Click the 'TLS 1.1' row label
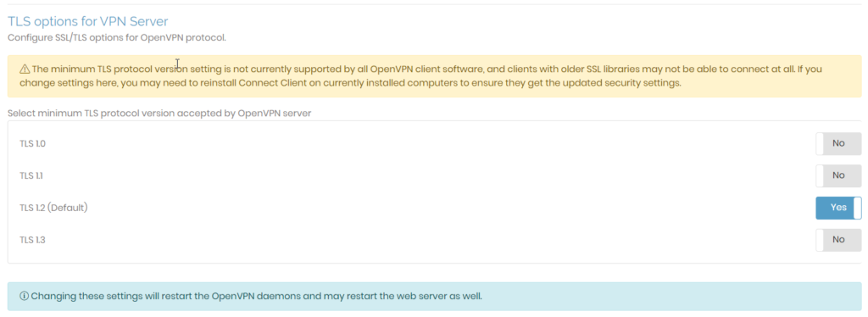This screenshot has width=868, height=317. point(31,176)
